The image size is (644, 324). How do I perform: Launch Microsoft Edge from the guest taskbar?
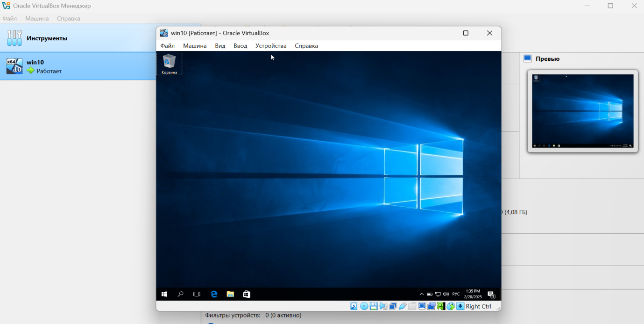pyautogui.click(x=214, y=294)
